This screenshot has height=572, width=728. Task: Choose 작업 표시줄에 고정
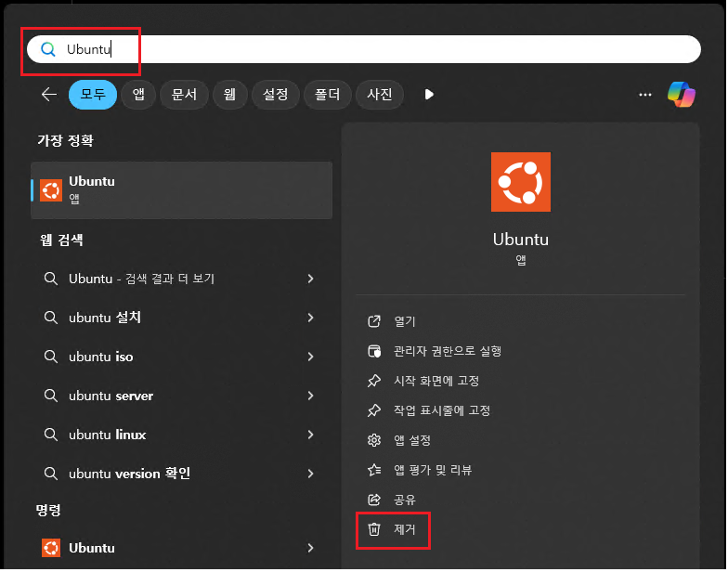tap(442, 410)
